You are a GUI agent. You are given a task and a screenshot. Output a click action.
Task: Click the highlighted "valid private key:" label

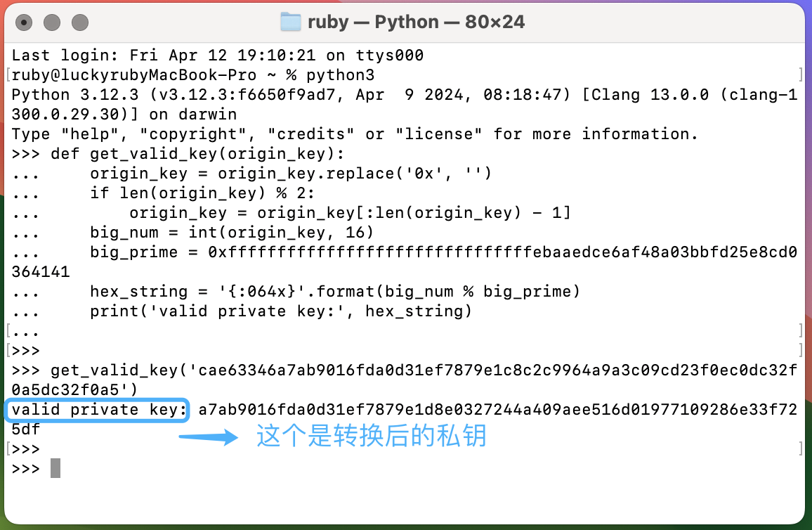coord(99,410)
